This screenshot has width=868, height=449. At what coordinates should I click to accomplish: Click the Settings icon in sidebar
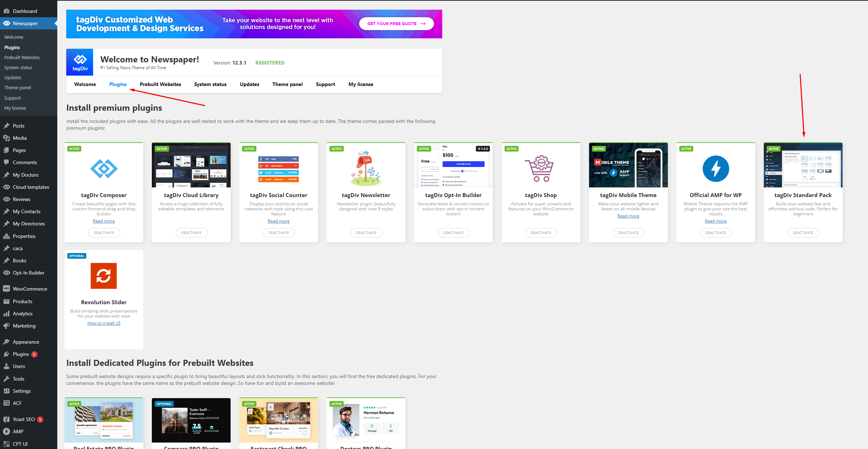point(6,391)
